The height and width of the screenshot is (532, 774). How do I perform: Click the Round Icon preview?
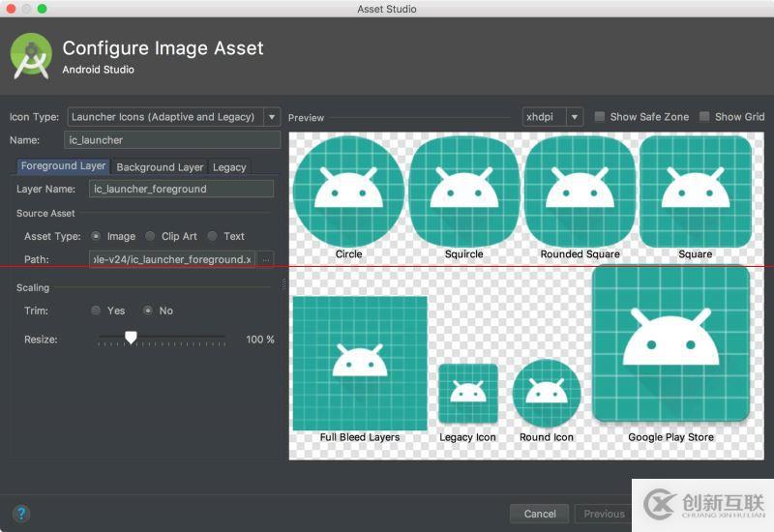547,393
